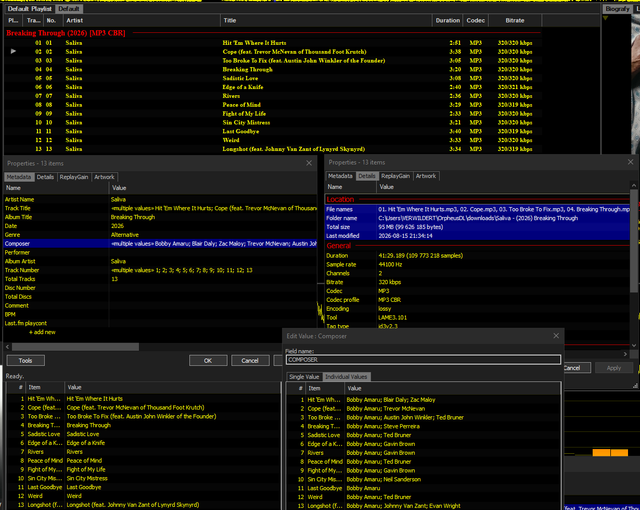Close the Edit Value : Composer dialog
This screenshot has height=510, width=640.
click(x=556, y=336)
